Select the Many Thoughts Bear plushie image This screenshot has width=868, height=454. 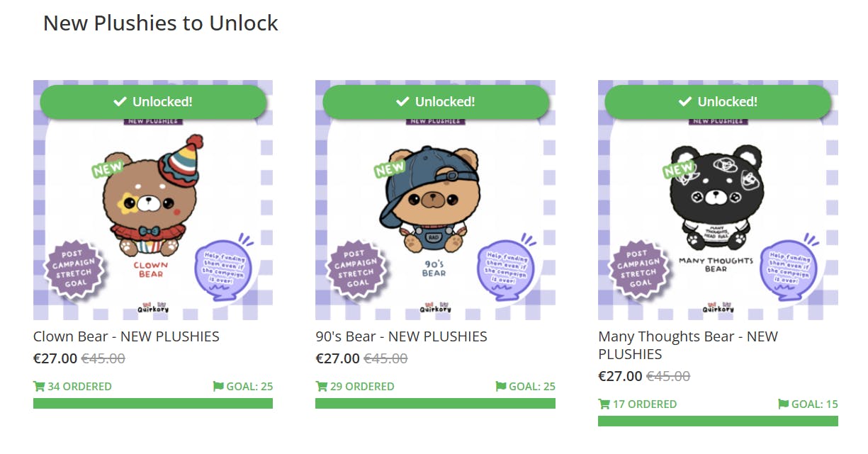click(x=718, y=205)
